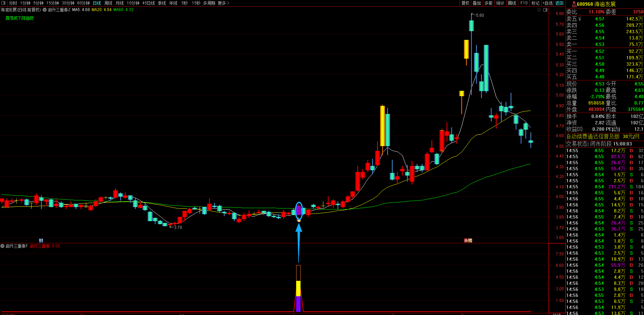Click 卖一 price 4.53
Screen dimensions: 644x315
click(600, 45)
